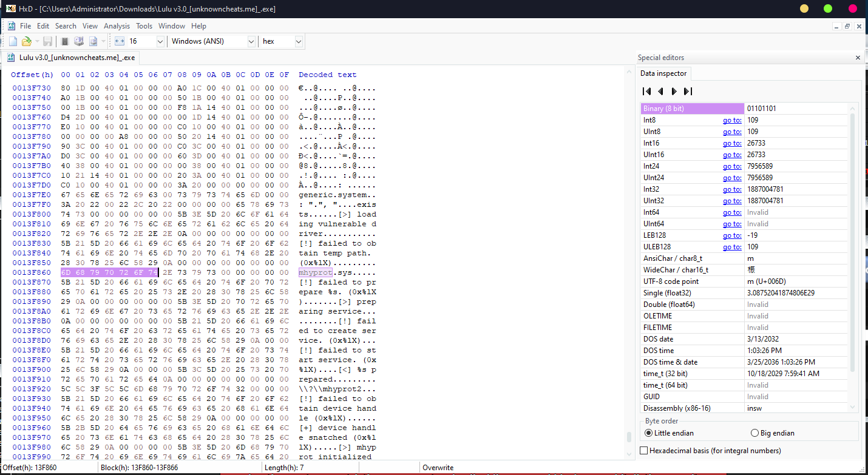Go to previous byte in Data inspector
The width and height of the screenshot is (868, 475).
[660, 91]
